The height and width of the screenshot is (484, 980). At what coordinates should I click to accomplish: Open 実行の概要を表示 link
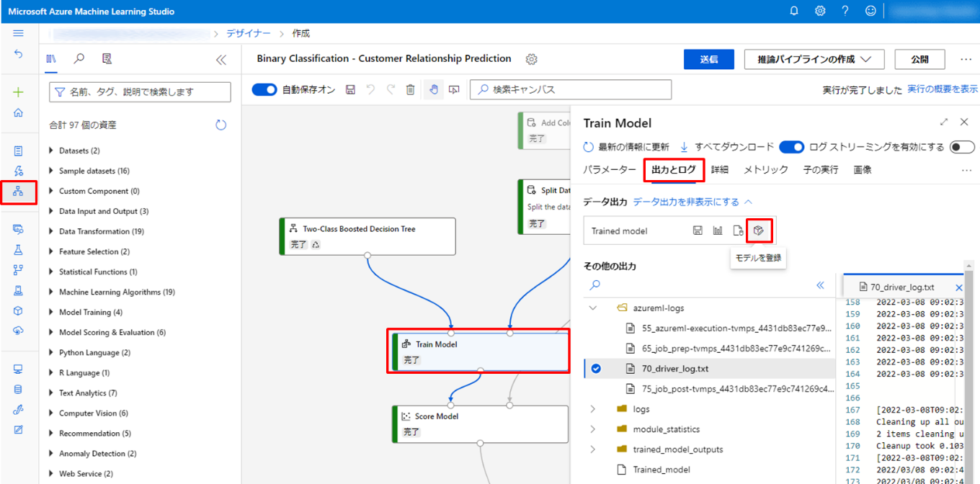[943, 89]
